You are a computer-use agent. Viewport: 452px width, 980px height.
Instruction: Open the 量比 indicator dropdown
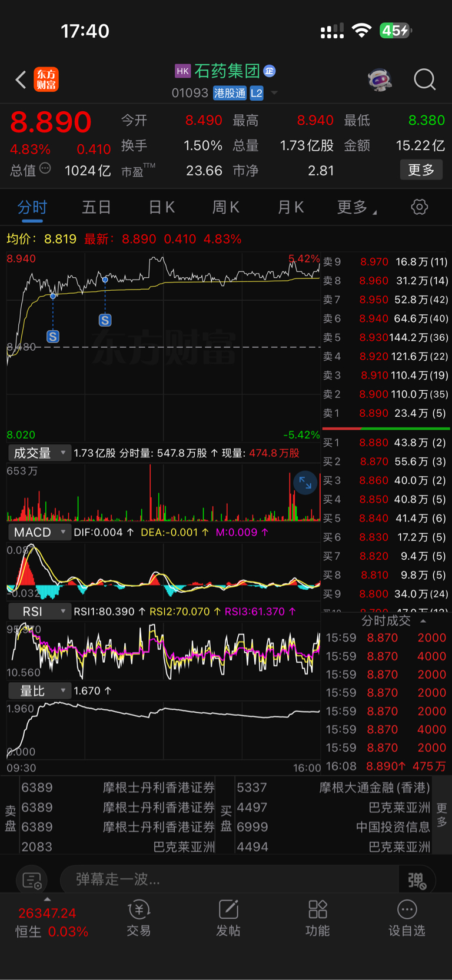pyautogui.click(x=39, y=690)
